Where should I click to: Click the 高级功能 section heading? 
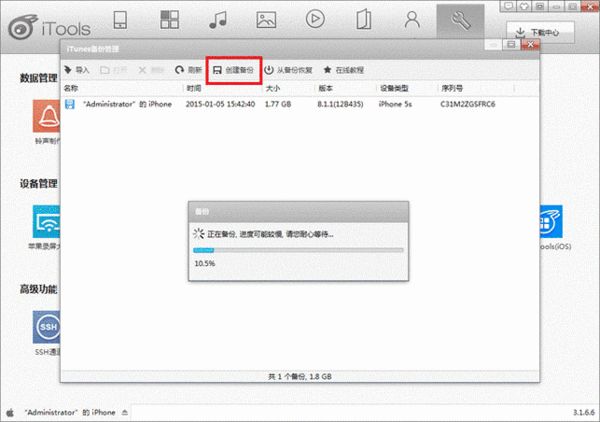click(39, 289)
